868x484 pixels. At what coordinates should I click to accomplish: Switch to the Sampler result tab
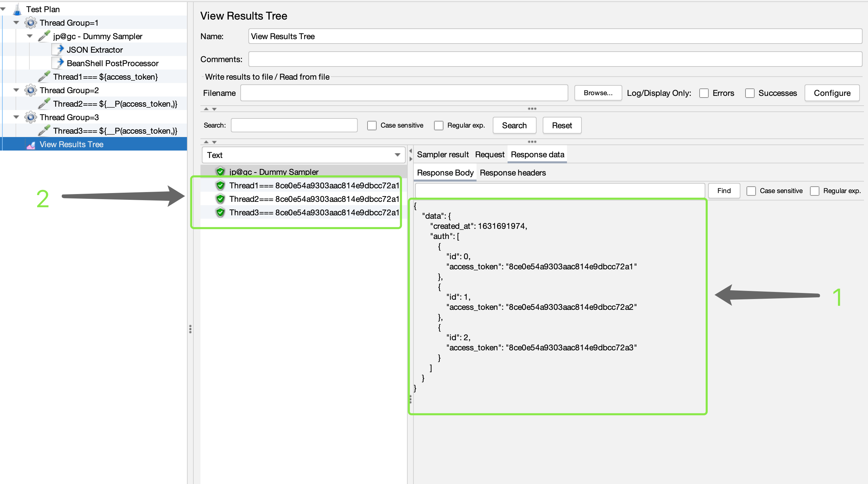pyautogui.click(x=442, y=155)
